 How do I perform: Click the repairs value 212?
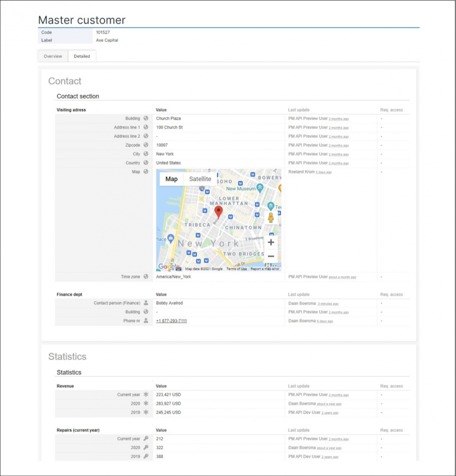[x=160, y=439]
